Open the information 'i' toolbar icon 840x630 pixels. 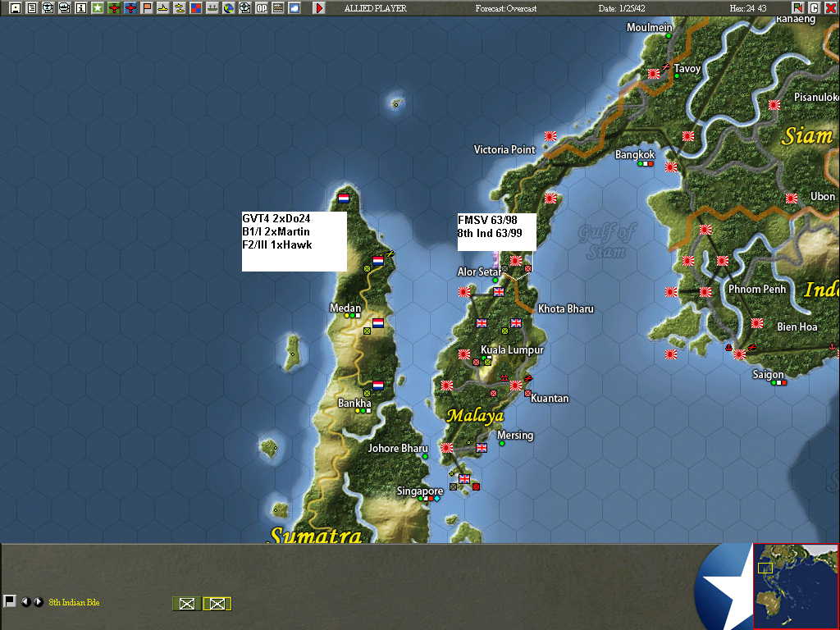click(x=81, y=8)
